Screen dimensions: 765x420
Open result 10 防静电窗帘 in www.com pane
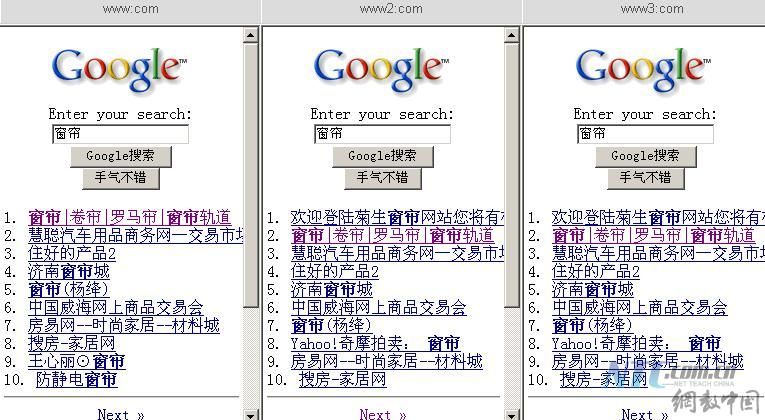tap(77, 380)
